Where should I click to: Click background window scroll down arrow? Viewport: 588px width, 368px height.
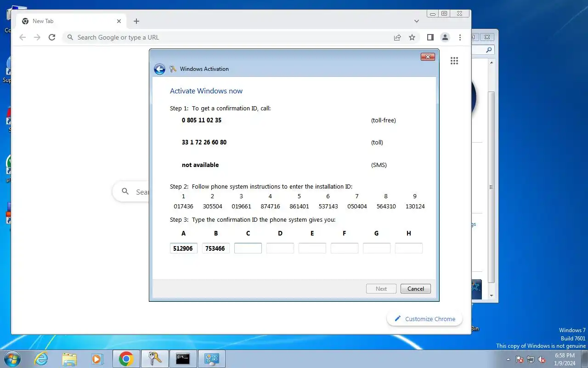pyautogui.click(x=491, y=295)
